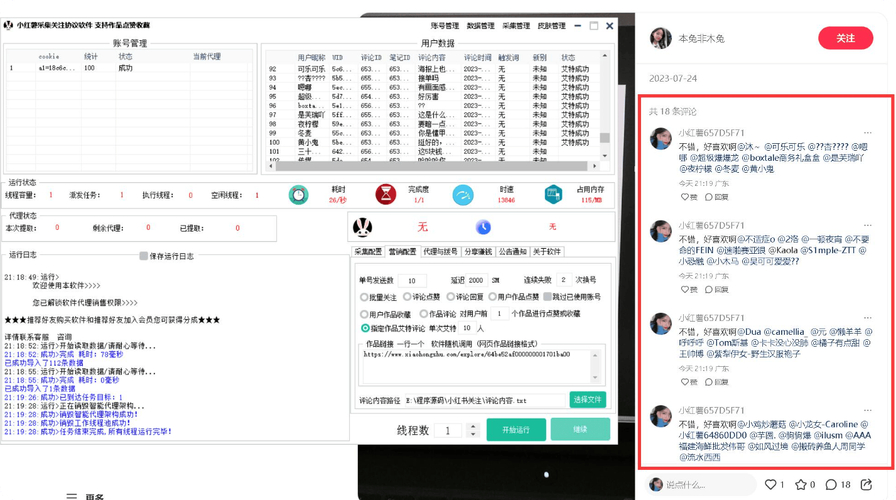Viewport: 896px width, 500px height.
Task: Click the 作品链接 box scroll-up arrow
Action: point(595,355)
